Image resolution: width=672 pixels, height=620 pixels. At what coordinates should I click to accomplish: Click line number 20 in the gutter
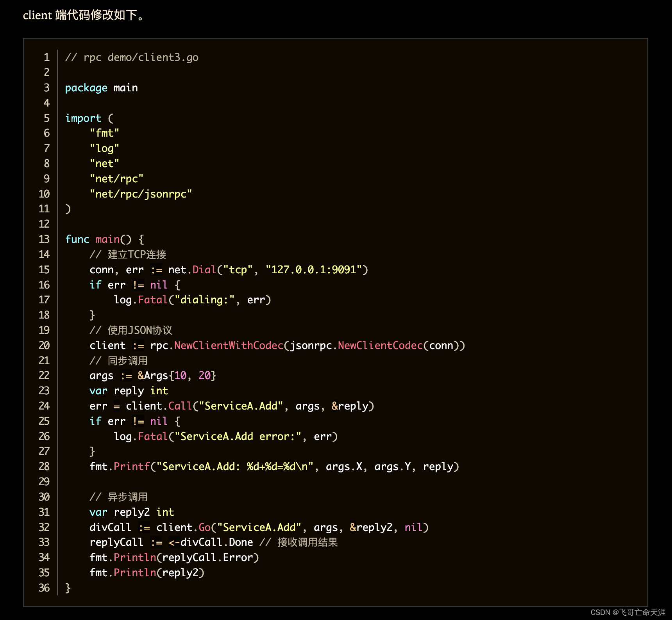(44, 346)
